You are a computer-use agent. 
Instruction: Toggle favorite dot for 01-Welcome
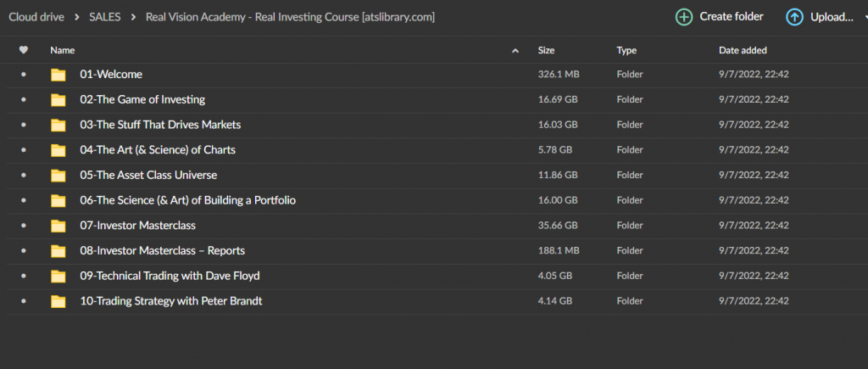pyautogui.click(x=23, y=75)
